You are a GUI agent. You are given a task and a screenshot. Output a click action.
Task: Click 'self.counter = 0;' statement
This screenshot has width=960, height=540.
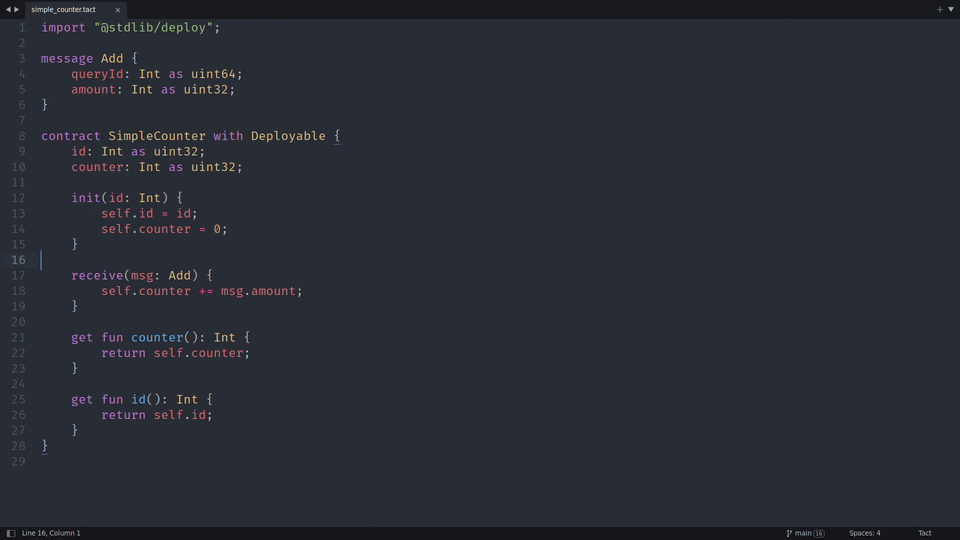[164, 229]
